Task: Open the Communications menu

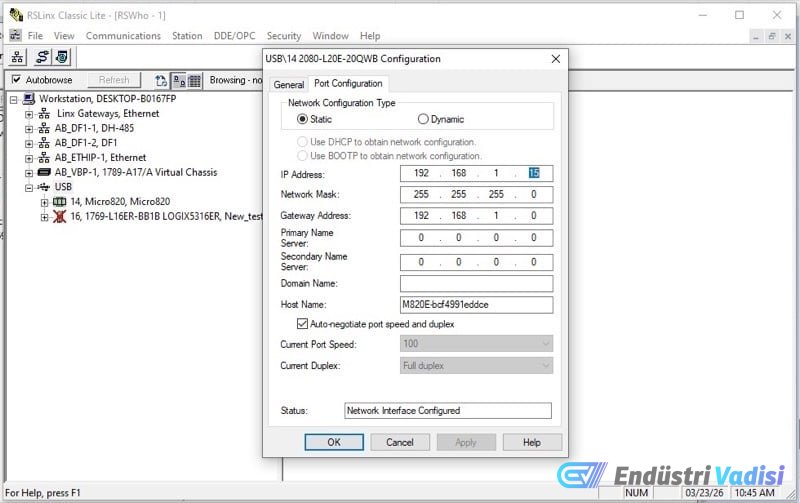Action: 123,36
